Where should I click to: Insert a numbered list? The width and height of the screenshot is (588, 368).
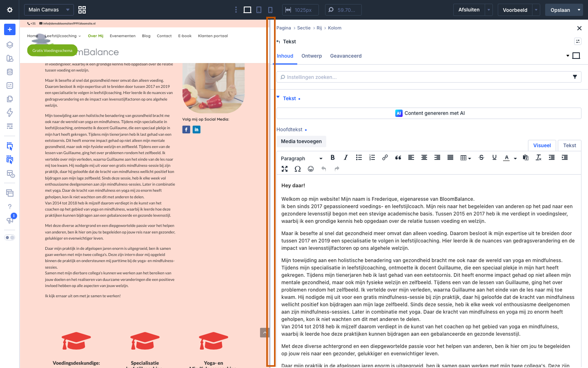pos(372,158)
